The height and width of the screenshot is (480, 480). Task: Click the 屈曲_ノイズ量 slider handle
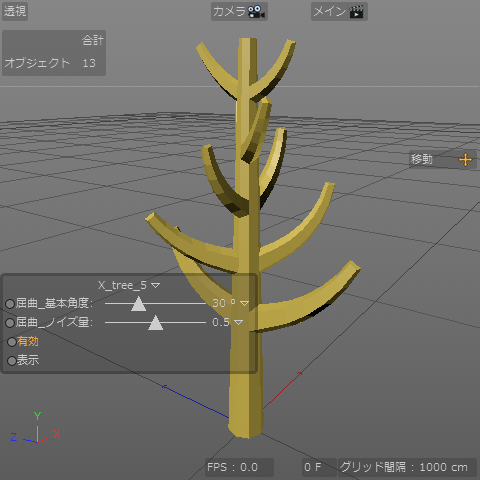pos(155,323)
